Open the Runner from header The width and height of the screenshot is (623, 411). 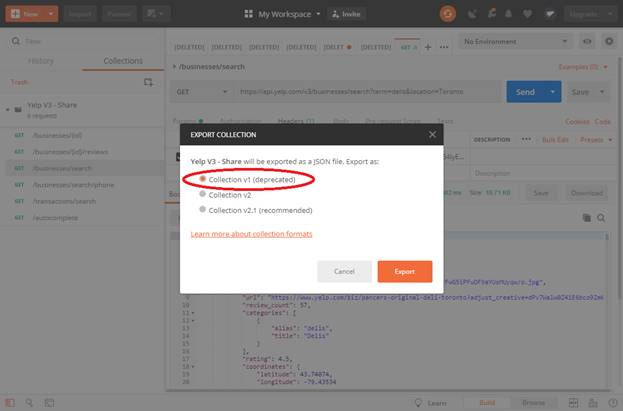point(119,14)
